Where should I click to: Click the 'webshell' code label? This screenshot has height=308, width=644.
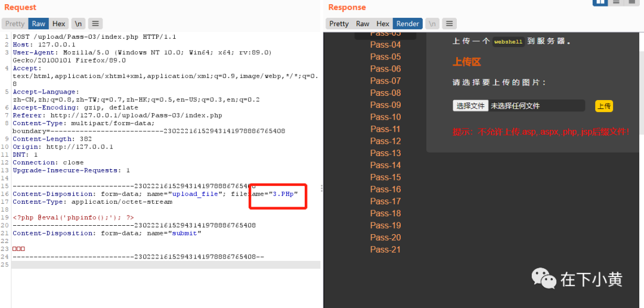(509, 42)
